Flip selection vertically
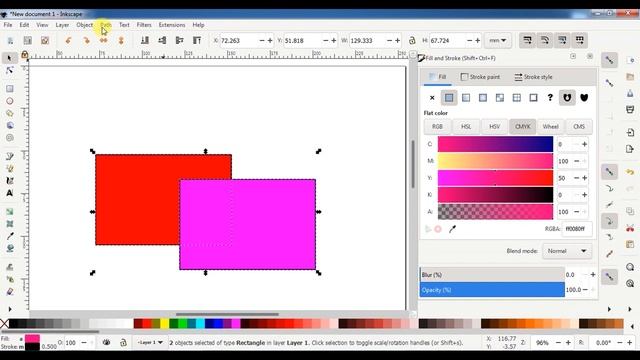 point(121,40)
